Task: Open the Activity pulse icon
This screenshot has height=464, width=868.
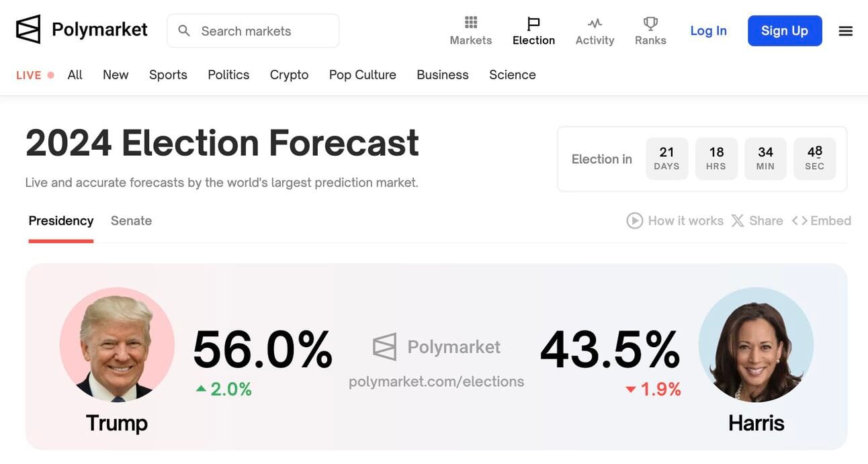Action: (x=595, y=23)
